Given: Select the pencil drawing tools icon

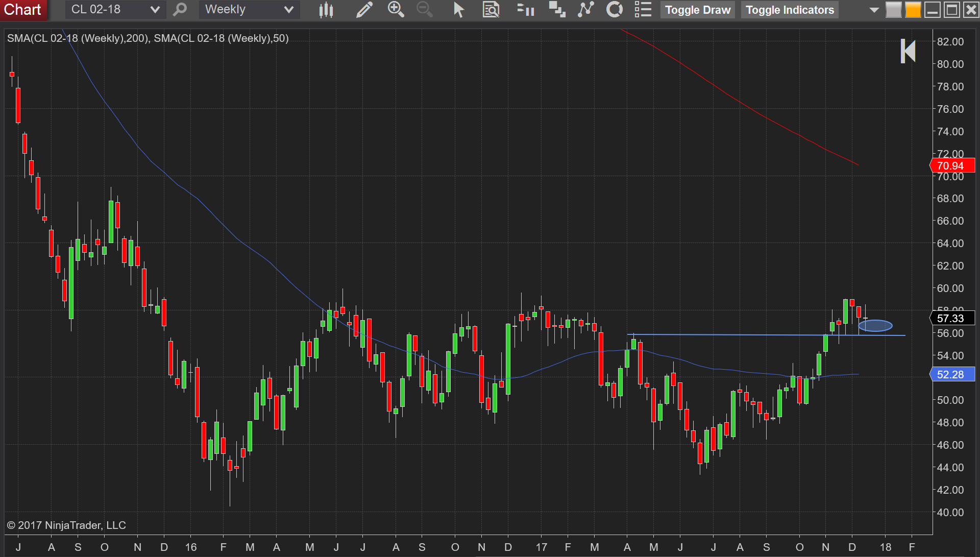Looking at the screenshot, I should [364, 10].
